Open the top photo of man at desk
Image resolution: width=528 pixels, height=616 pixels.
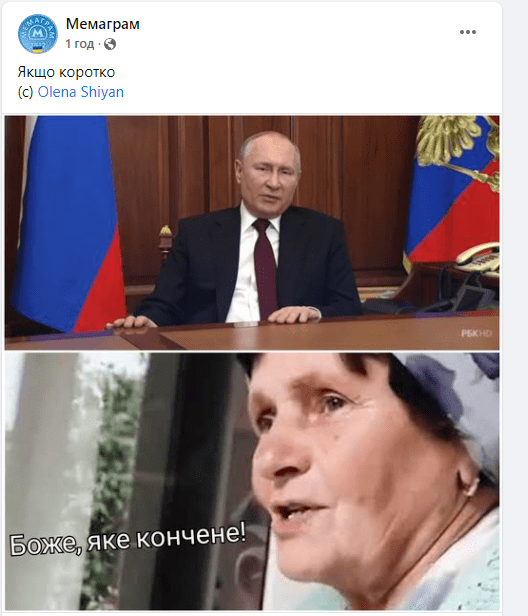coord(252,232)
